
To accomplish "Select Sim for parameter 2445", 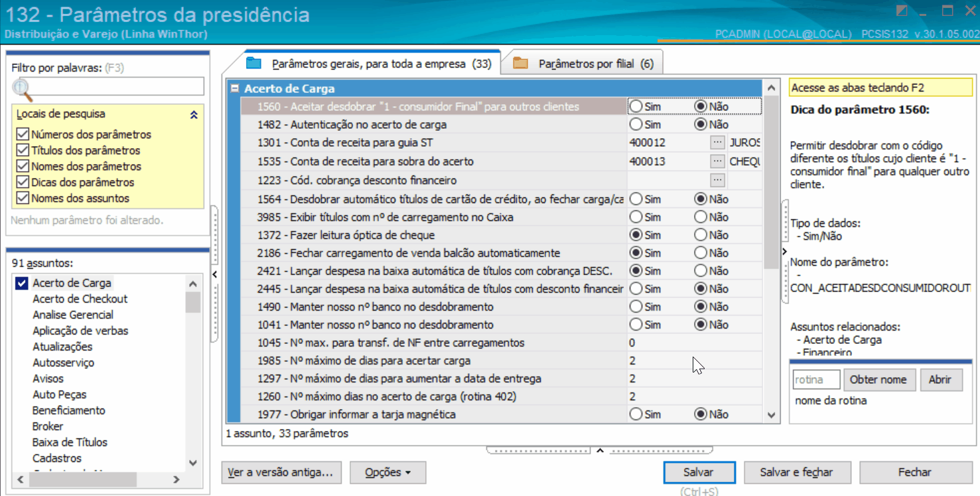I will (x=636, y=289).
